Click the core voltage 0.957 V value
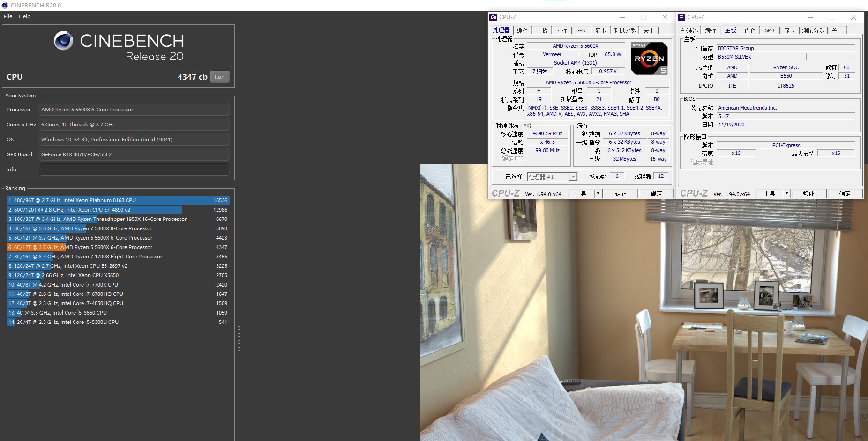 (x=607, y=71)
